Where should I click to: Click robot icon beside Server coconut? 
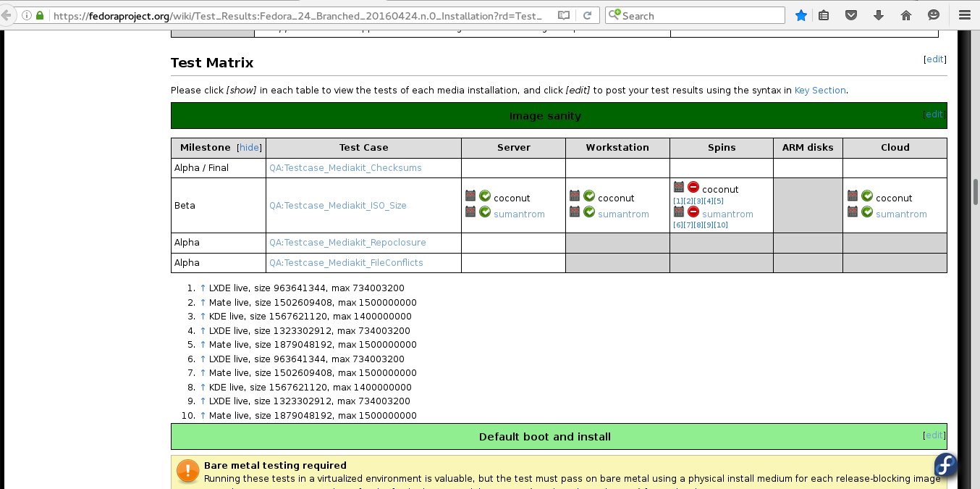point(470,196)
